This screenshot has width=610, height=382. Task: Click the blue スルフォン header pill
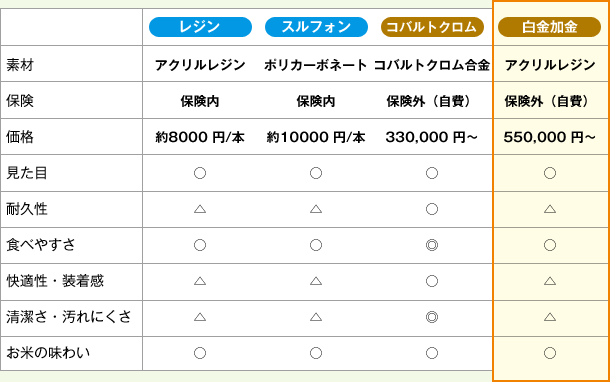(x=316, y=27)
